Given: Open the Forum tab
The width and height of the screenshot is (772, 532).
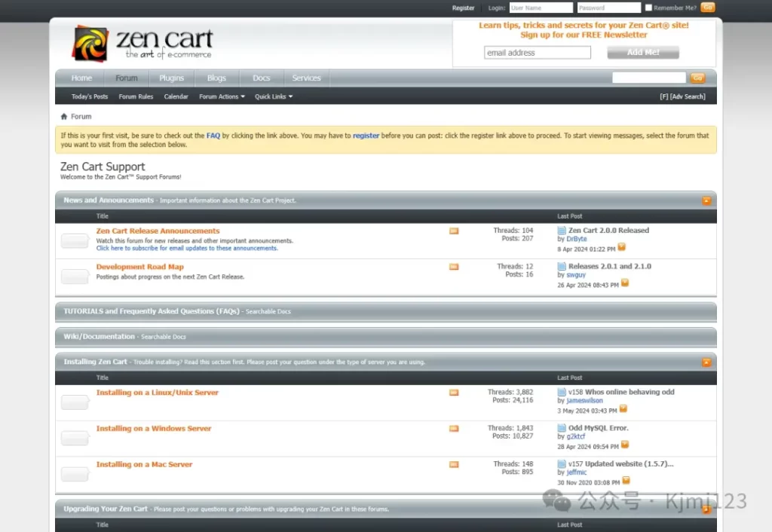Looking at the screenshot, I should pos(127,78).
